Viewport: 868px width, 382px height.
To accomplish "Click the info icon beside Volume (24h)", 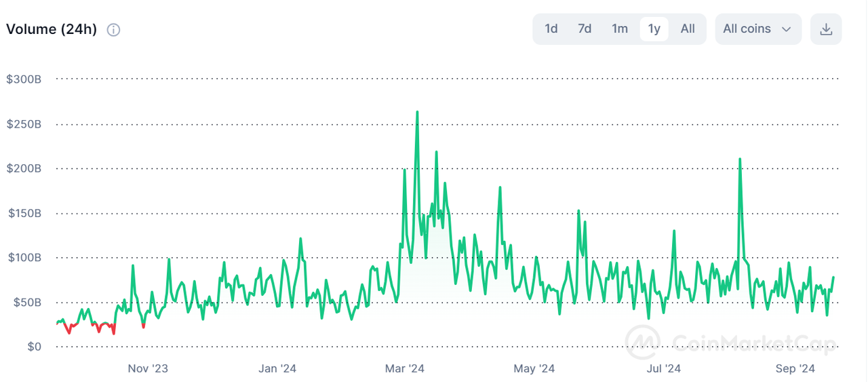I will tap(114, 30).
